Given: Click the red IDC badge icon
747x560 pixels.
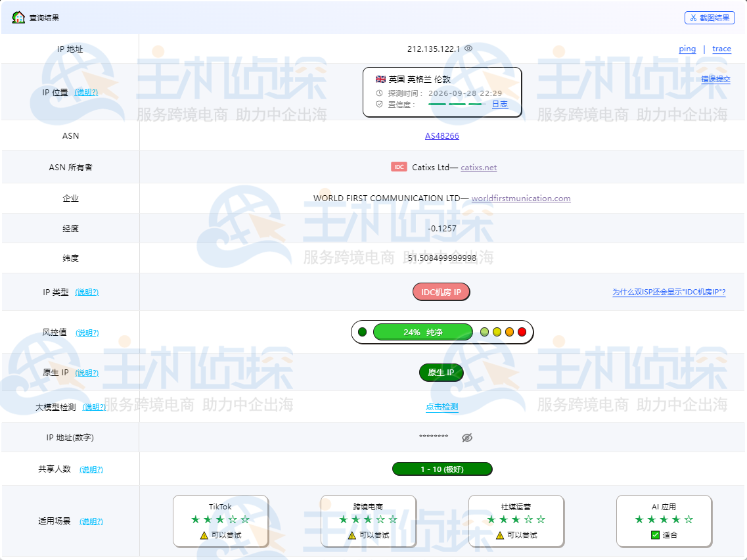Looking at the screenshot, I should coord(399,167).
